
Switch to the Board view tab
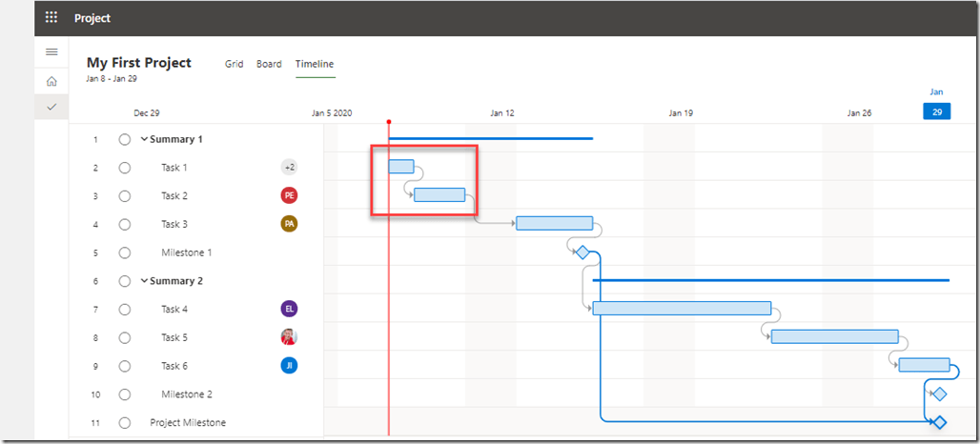tap(269, 64)
